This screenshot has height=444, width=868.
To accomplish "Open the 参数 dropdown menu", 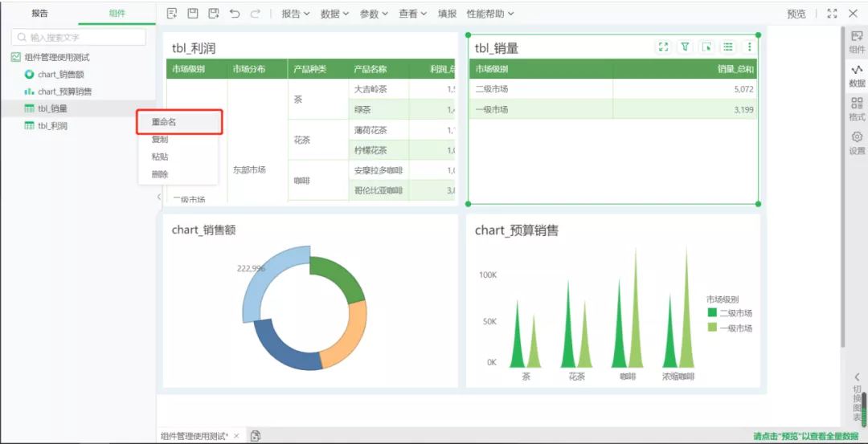I will (x=374, y=14).
